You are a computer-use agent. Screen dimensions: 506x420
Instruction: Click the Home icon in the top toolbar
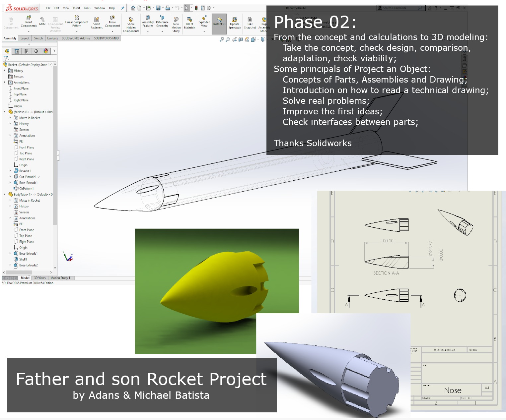coord(133,8)
